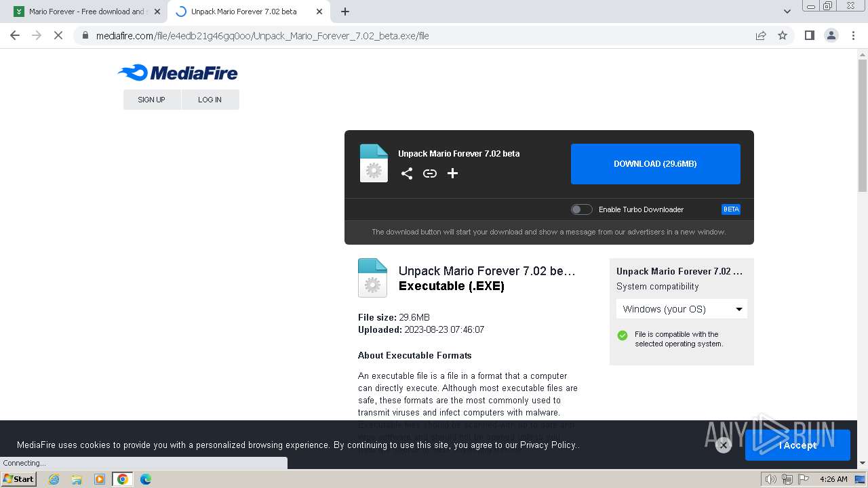This screenshot has width=868, height=488.
Task: Bookmark this page with star icon
Action: (x=783, y=35)
